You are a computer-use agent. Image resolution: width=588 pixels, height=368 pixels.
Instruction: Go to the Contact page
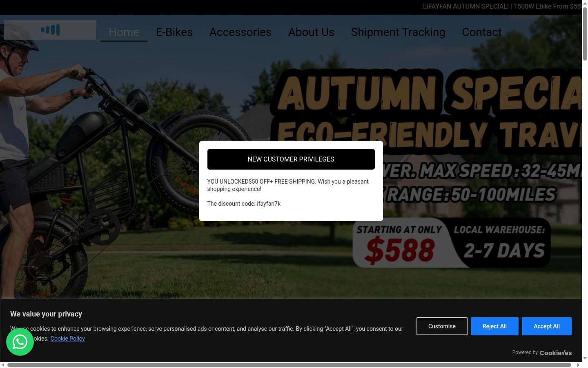tap(482, 32)
